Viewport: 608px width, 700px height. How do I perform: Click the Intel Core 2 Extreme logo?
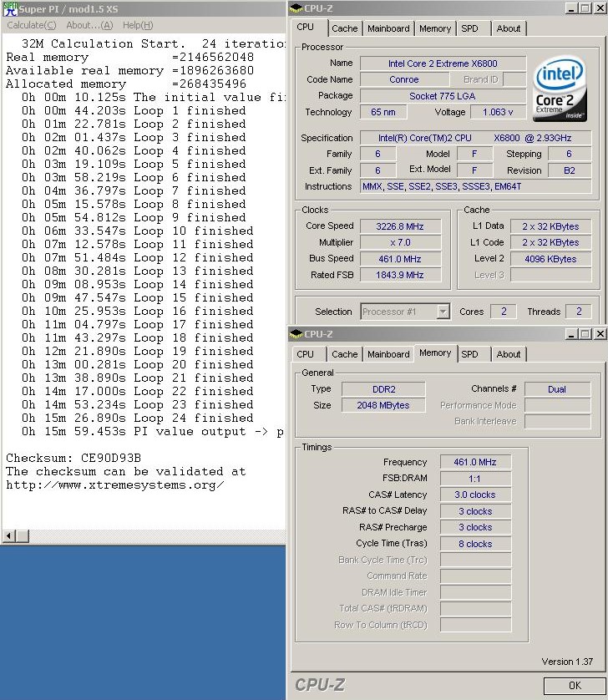pos(560,89)
